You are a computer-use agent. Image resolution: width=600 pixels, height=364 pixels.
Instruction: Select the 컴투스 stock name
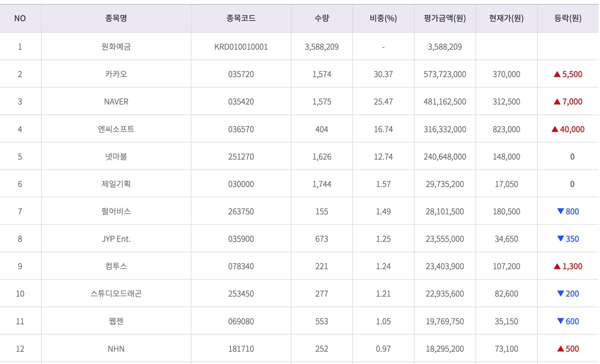coord(116,266)
